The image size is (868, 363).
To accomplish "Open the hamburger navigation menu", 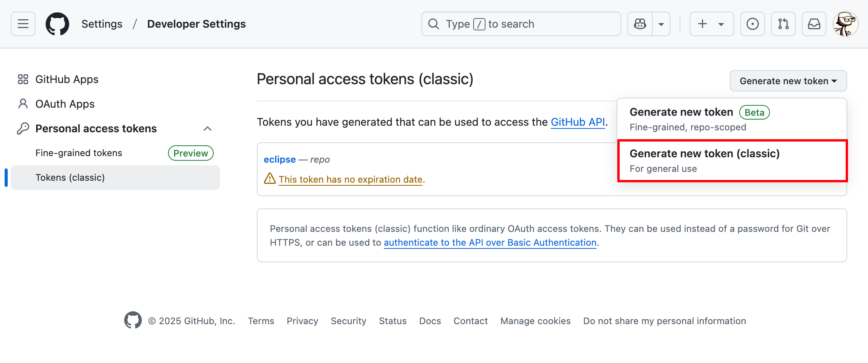I will (23, 24).
